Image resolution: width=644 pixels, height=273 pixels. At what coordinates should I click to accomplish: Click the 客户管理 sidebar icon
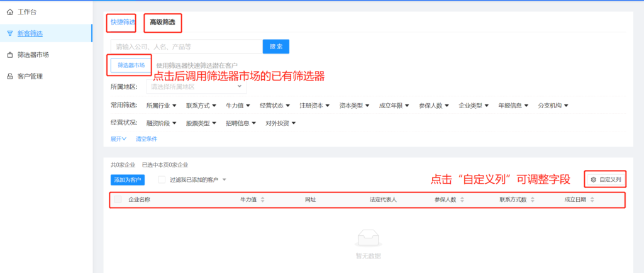click(x=9, y=77)
